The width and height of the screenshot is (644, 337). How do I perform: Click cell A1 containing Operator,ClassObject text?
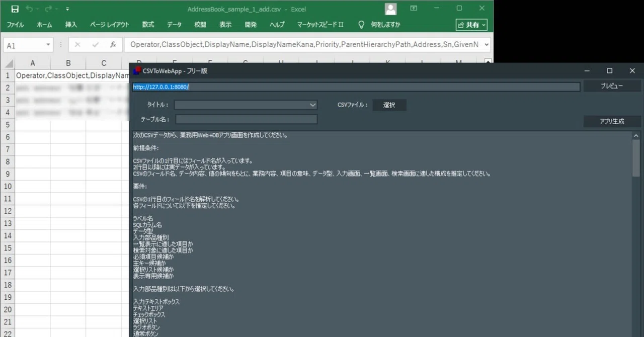pyautogui.click(x=33, y=75)
